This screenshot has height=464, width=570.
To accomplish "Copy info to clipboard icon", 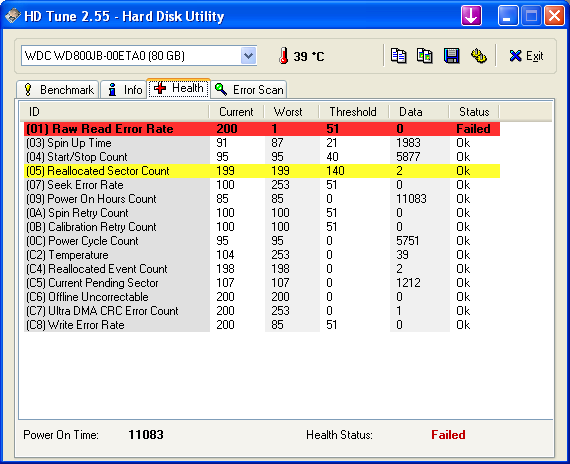I will click(x=398, y=56).
